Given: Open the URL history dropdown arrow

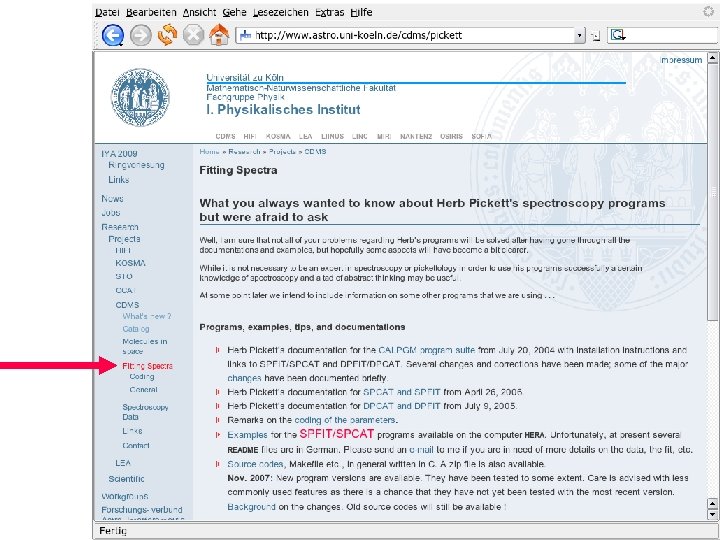Looking at the screenshot, I should pyautogui.click(x=580, y=35).
